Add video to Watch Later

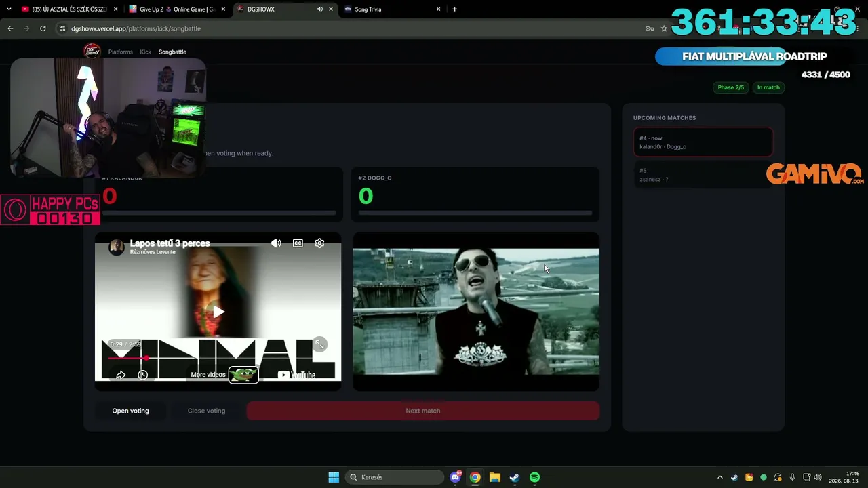142,375
